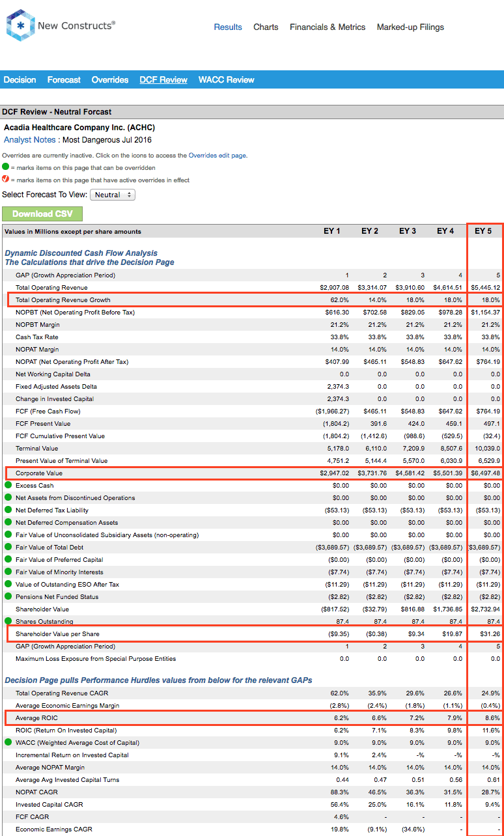The image size is (504, 836).
Task: Select the DCF Review tab
Action: click(163, 80)
